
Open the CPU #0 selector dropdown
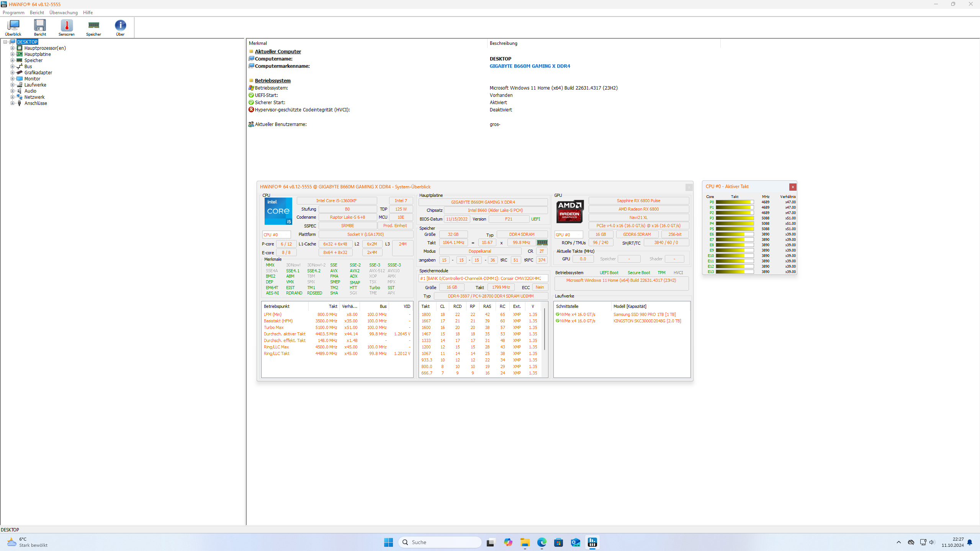(276, 235)
